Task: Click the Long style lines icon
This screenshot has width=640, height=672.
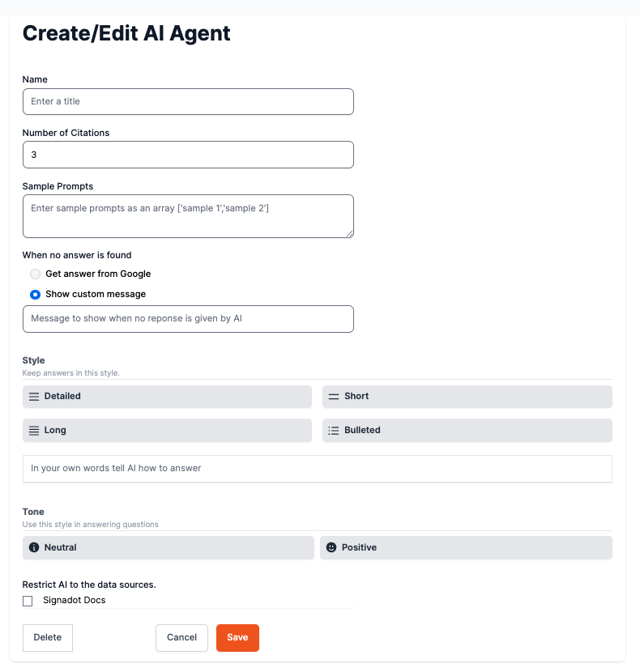Action: 34,431
